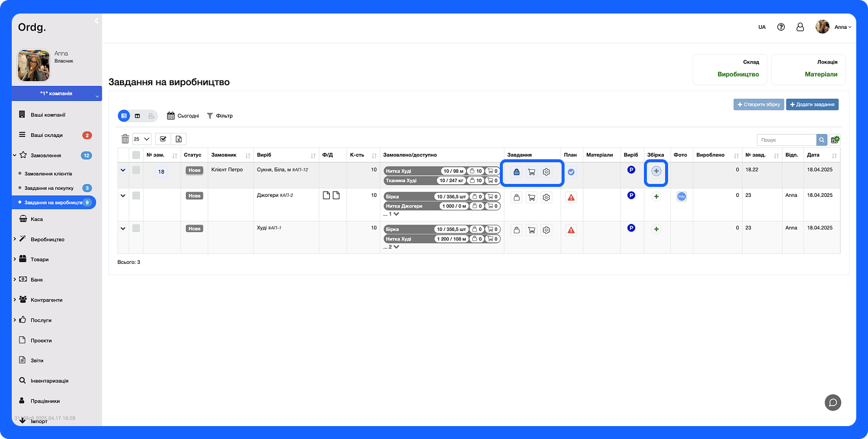Open Завдання на покупку in the sidebar
The height and width of the screenshot is (439, 868).
(49, 188)
